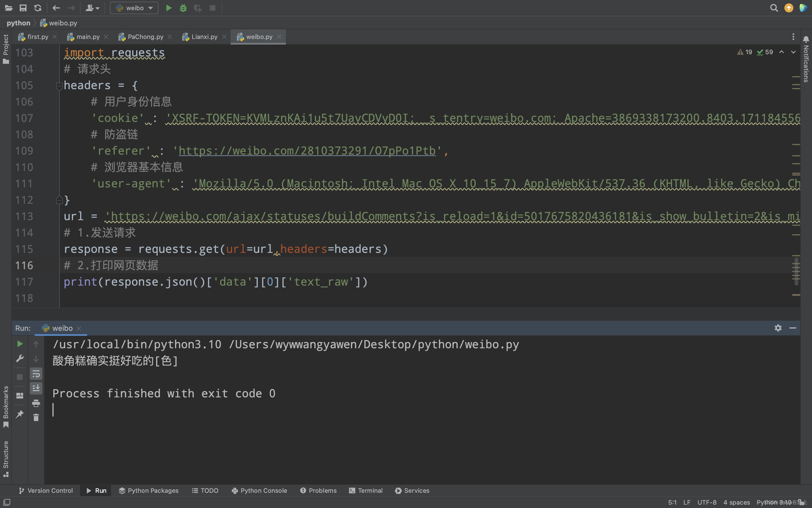812x508 pixels.
Task: Stop the process in top toolbar
Action: [x=212, y=8]
